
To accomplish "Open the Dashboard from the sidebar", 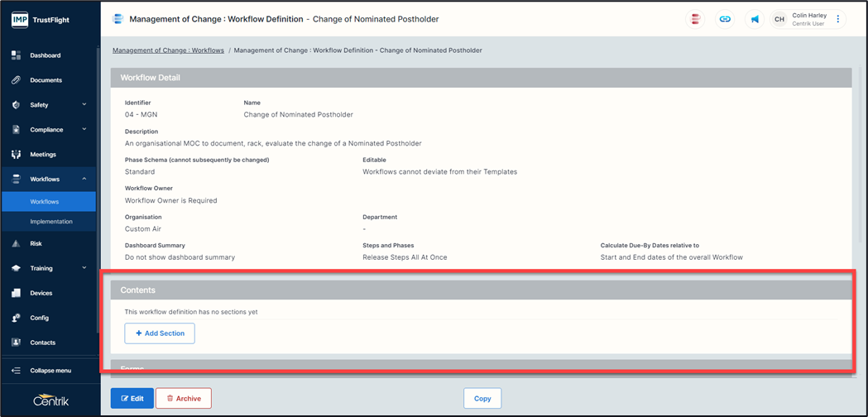I will pyautogui.click(x=45, y=55).
